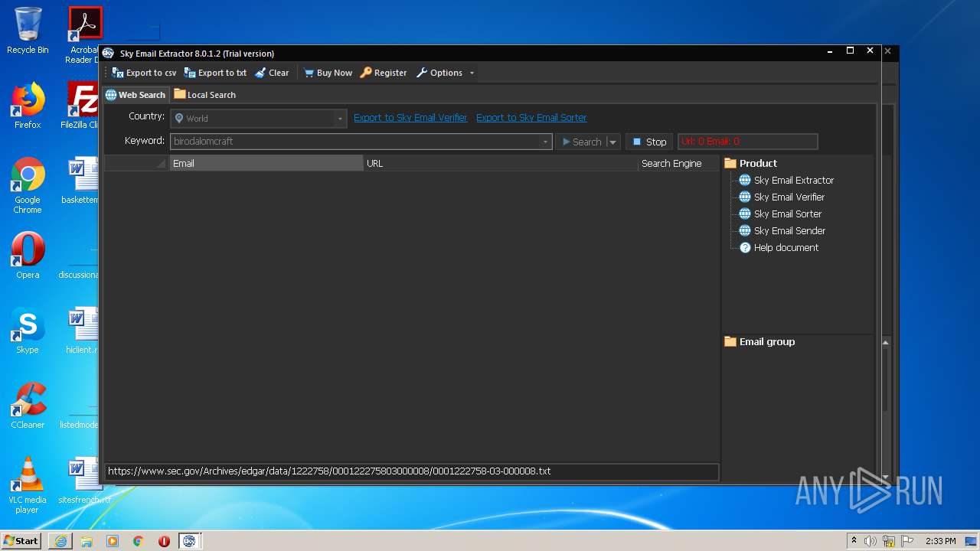Click the volume speaker tray icon

pos(871,541)
